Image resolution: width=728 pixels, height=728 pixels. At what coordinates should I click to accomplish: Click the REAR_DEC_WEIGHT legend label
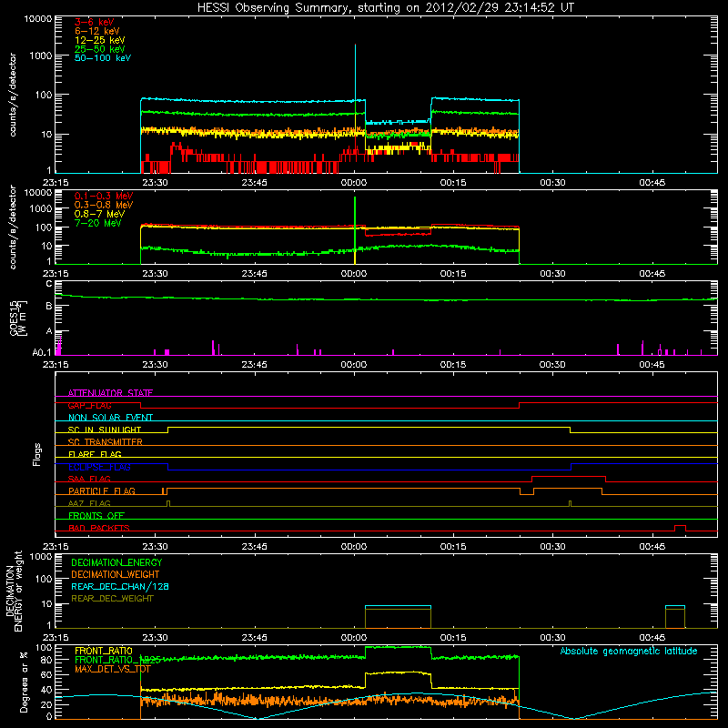tap(112, 599)
